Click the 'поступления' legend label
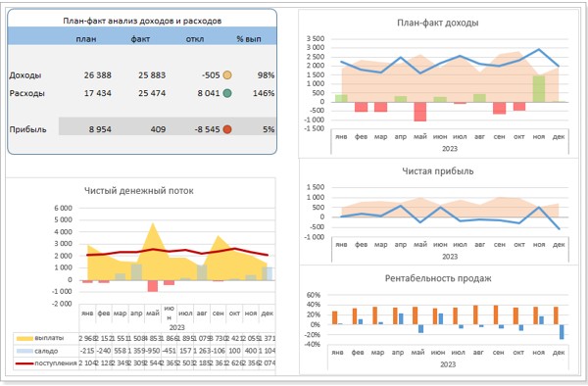 tap(56, 363)
